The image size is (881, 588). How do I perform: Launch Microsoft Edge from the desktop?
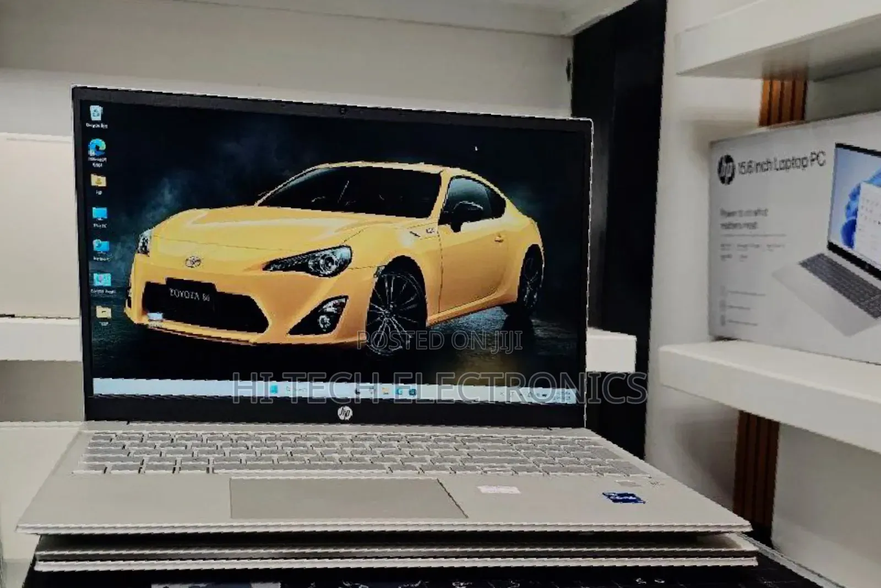pyautogui.click(x=97, y=152)
